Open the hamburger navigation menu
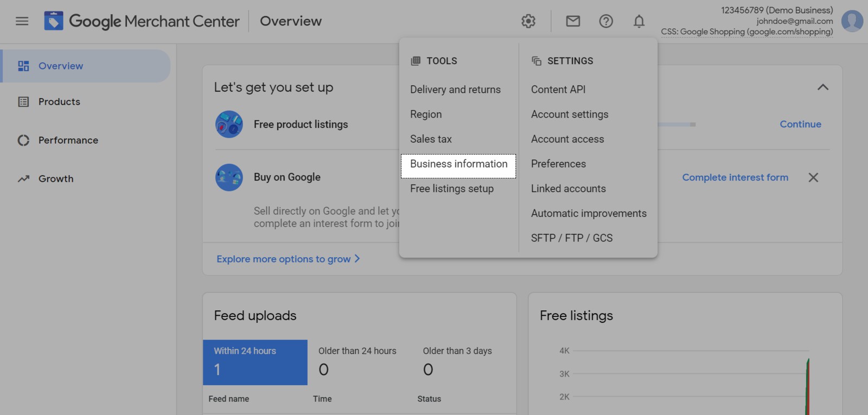The height and width of the screenshot is (415, 868). click(22, 21)
